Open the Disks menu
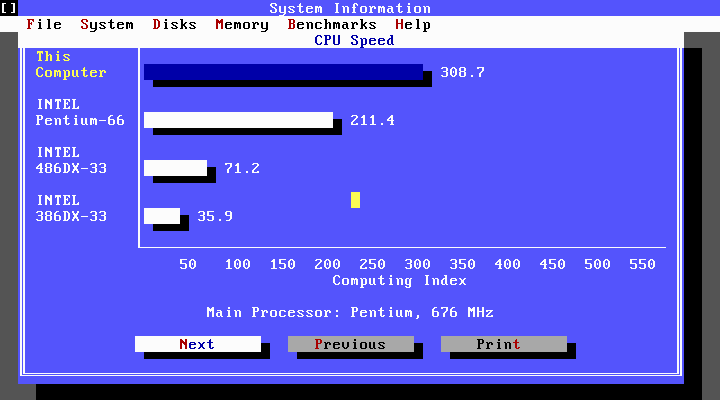This screenshot has height=400, width=720. 174,24
